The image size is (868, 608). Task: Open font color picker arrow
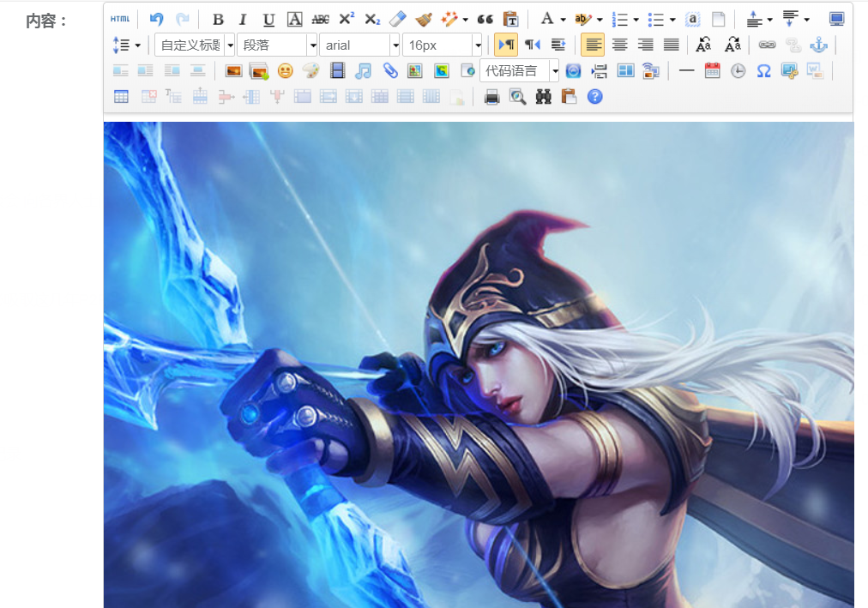coord(563,20)
